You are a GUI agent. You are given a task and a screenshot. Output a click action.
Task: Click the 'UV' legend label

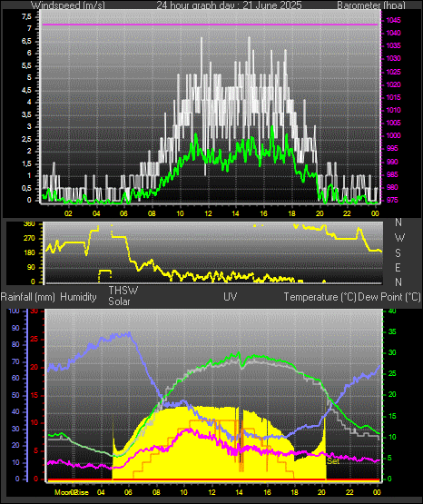point(231,297)
